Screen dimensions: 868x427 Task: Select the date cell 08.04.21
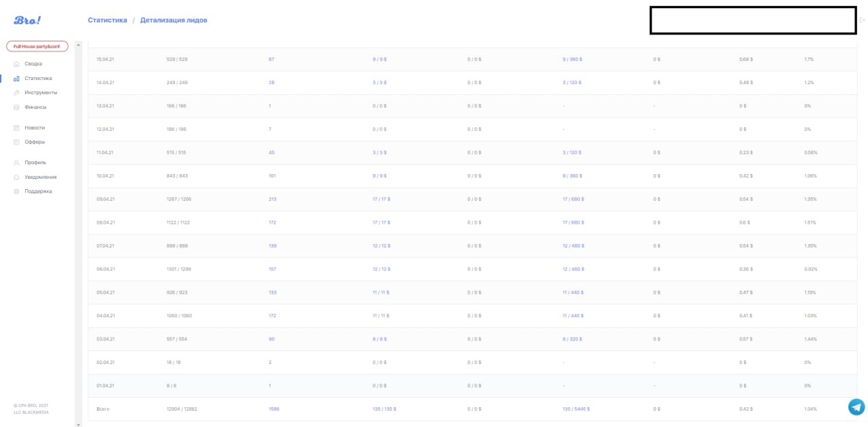click(106, 223)
